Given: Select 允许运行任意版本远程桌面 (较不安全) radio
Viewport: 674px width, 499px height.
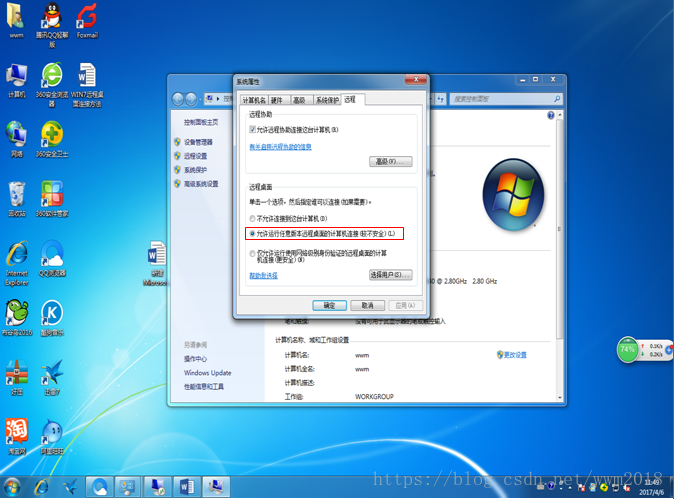Looking at the screenshot, I should [252, 234].
